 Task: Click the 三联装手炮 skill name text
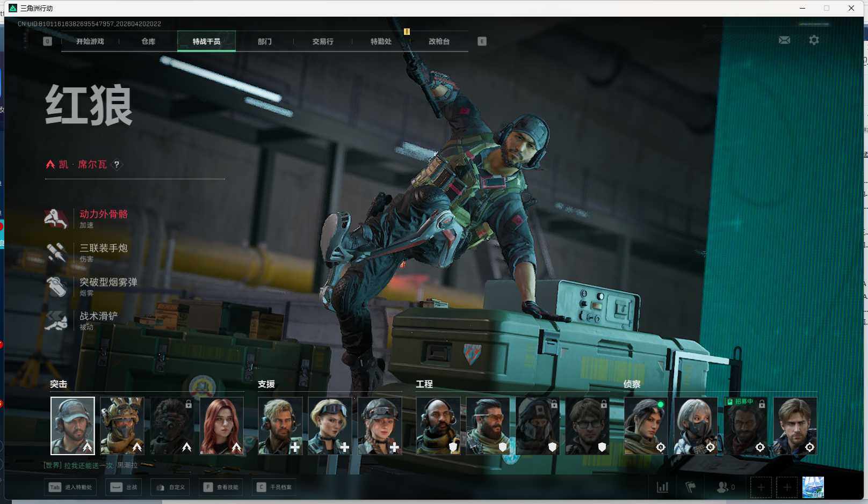pyautogui.click(x=104, y=248)
